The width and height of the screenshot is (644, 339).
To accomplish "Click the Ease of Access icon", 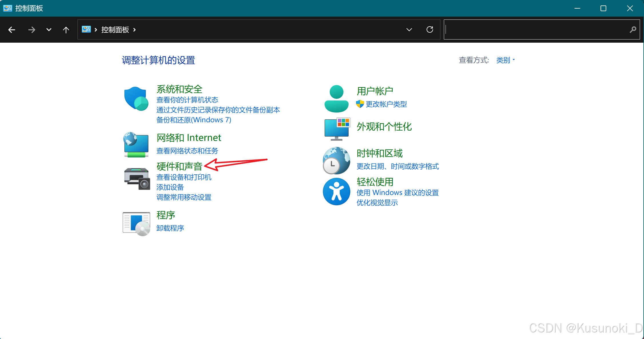I will click(x=336, y=192).
